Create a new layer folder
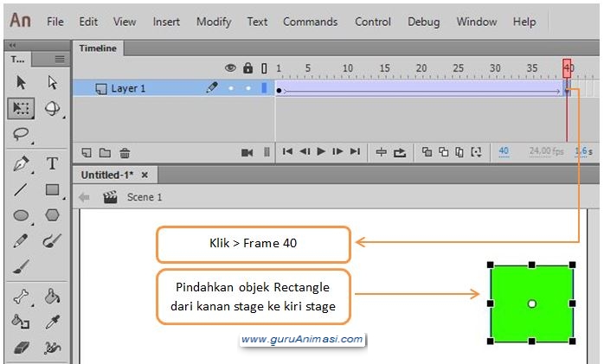Image resolution: width=604 pixels, height=364 pixels. pyautogui.click(x=105, y=153)
